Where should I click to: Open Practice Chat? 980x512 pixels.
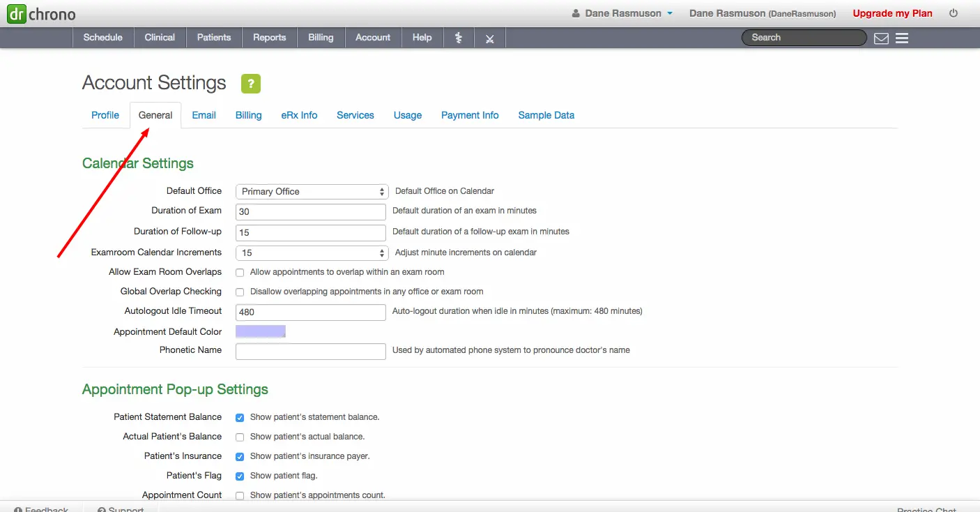(x=926, y=509)
